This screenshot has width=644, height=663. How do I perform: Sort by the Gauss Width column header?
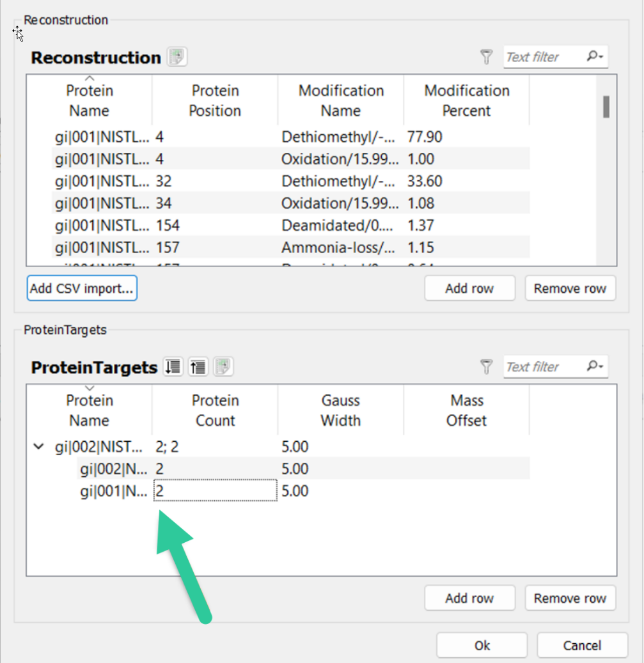pyautogui.click(x=341, y=410)
